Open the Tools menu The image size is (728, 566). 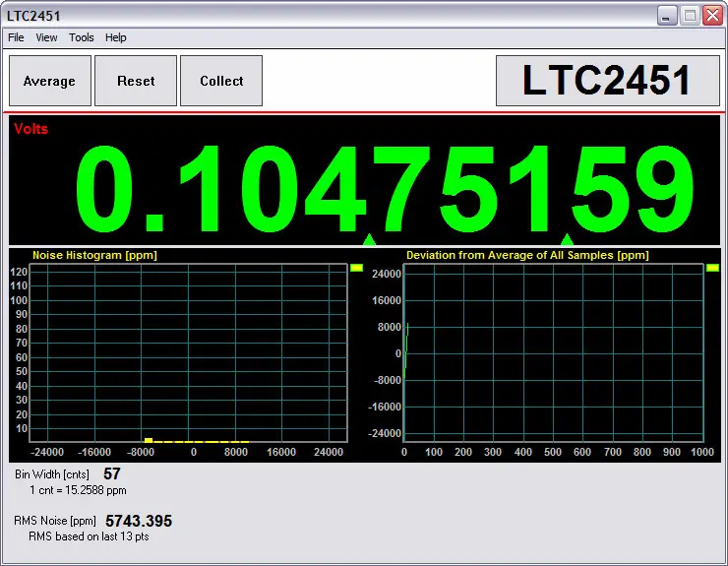coord(82,37)
